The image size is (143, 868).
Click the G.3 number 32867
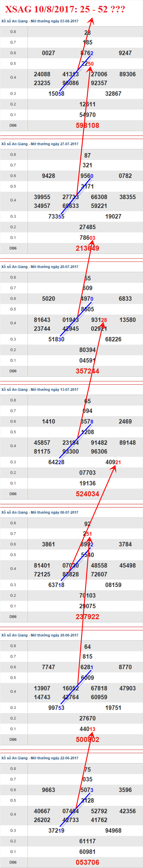113,94
